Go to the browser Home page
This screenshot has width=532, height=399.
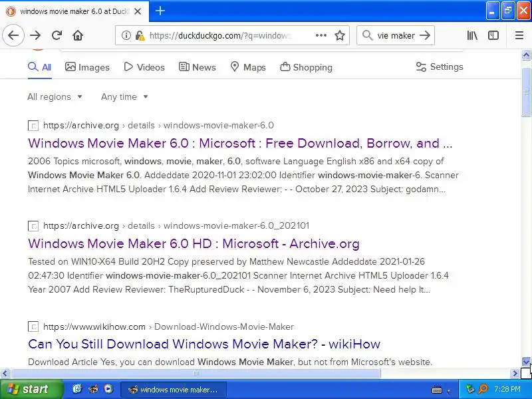click(78, 35)
